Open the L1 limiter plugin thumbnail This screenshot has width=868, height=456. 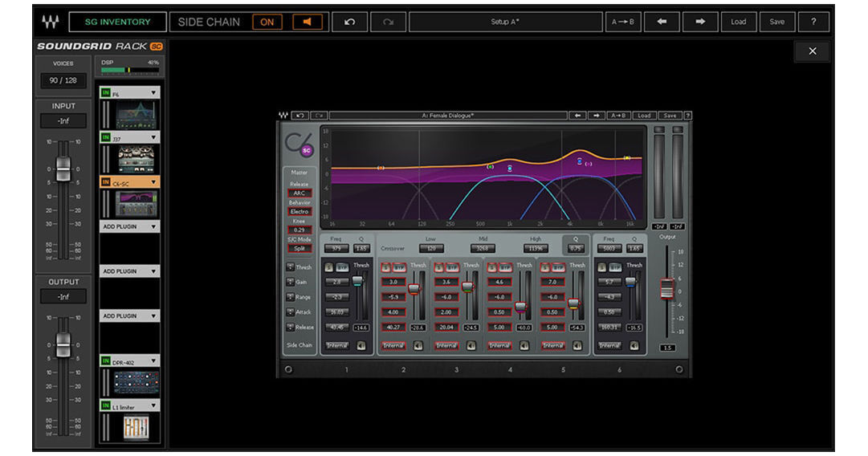[136, 426]
